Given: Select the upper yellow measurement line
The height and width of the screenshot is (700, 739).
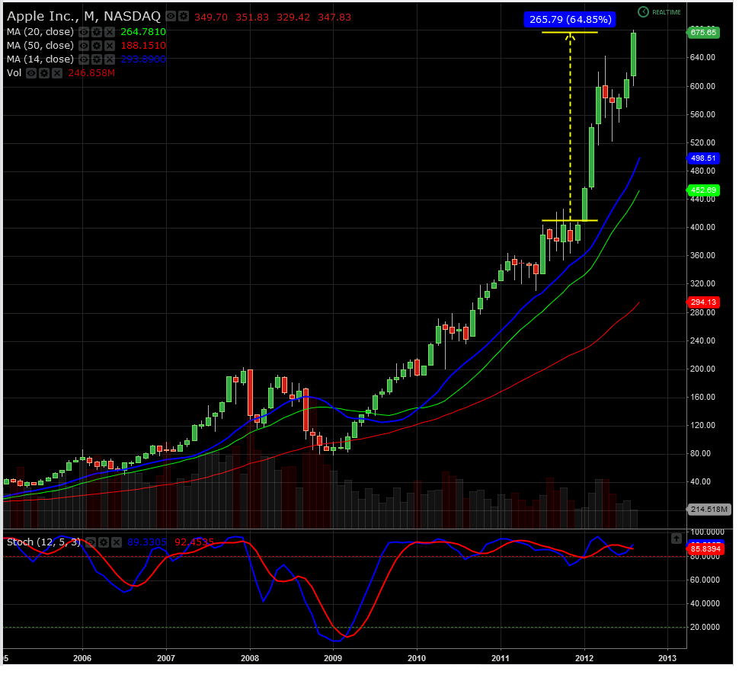Looking at the screenshot, I should [x=570, y=33].
